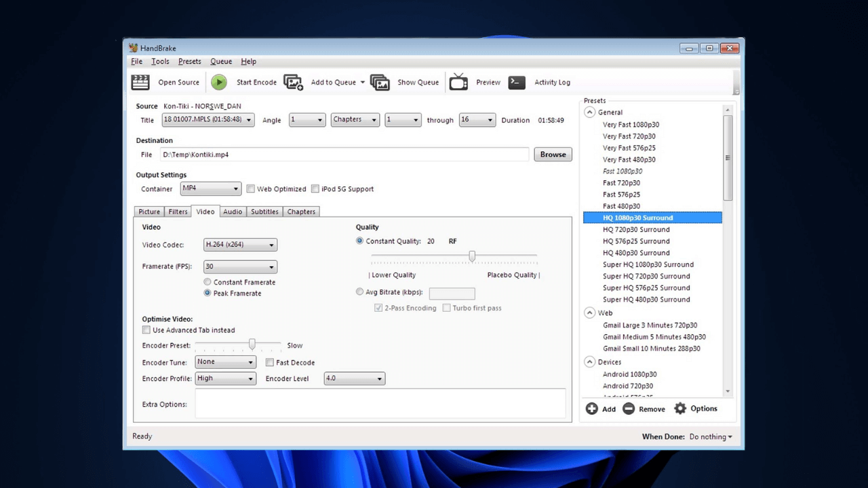868x488 pixels.
Task: Collapse the General presets group
Action: [590, 113]
